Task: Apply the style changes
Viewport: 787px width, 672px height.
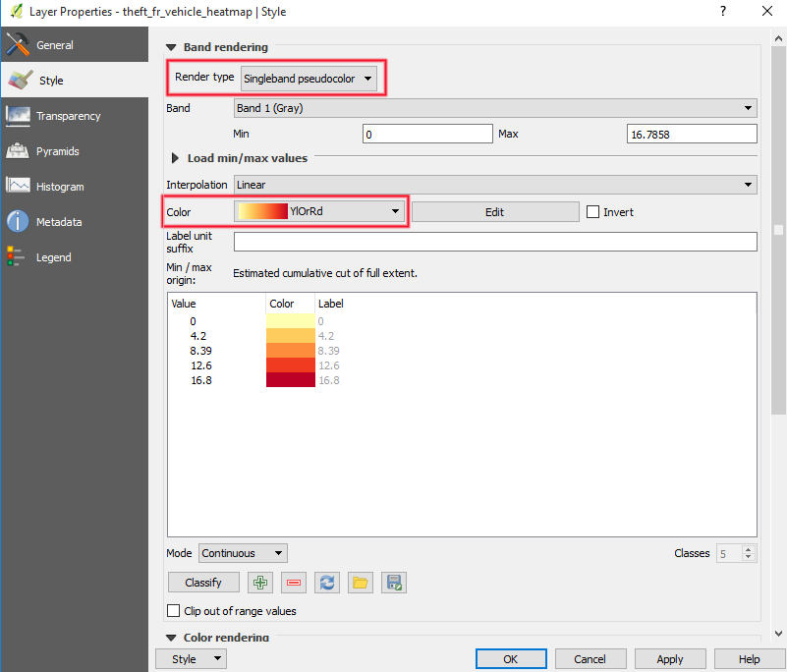Action: [x=670, y=658]
